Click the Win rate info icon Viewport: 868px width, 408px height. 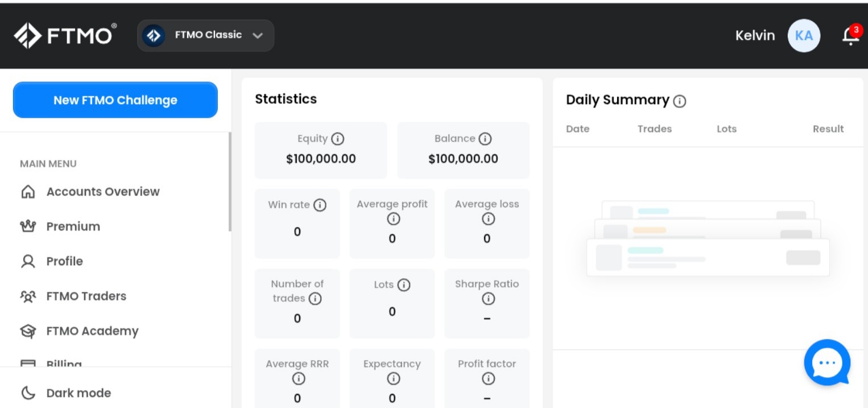[x=320, y=205]
